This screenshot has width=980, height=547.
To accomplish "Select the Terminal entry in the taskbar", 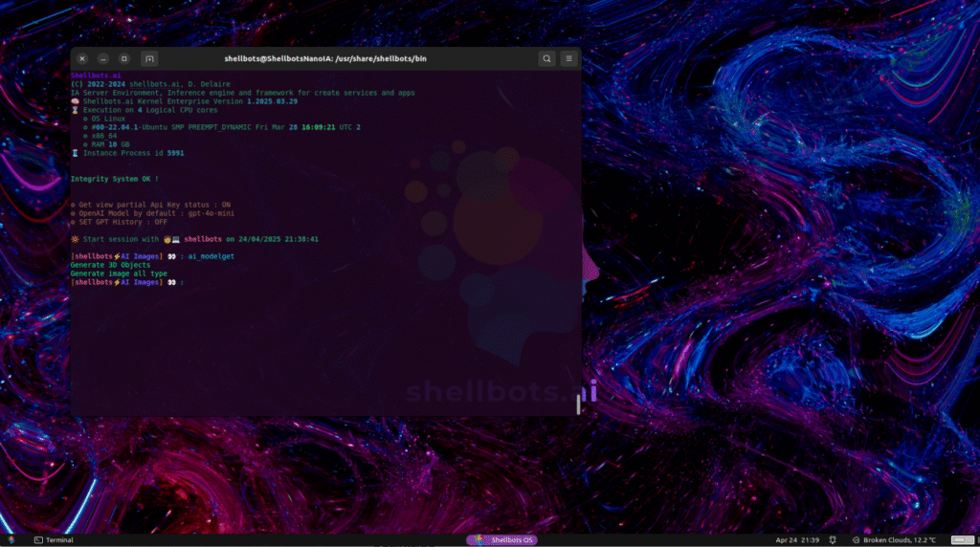I will point(54,539).
